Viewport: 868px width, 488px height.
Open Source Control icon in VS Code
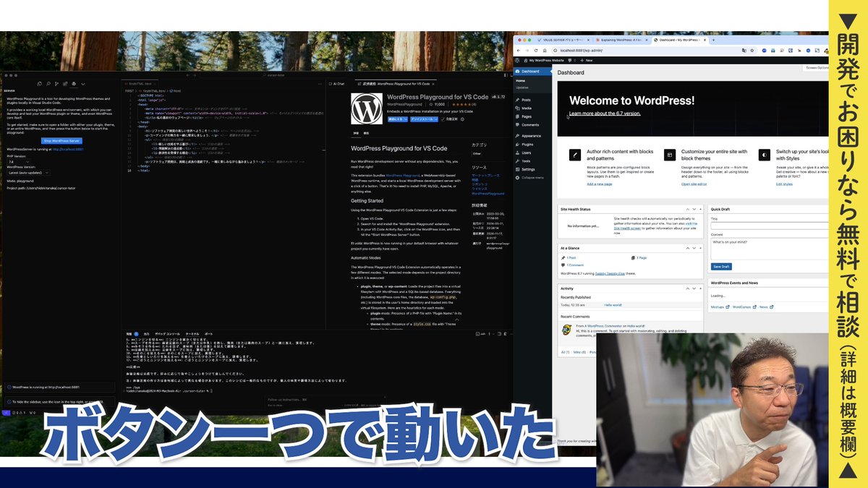pyautogui.click(x=56, y=84)
